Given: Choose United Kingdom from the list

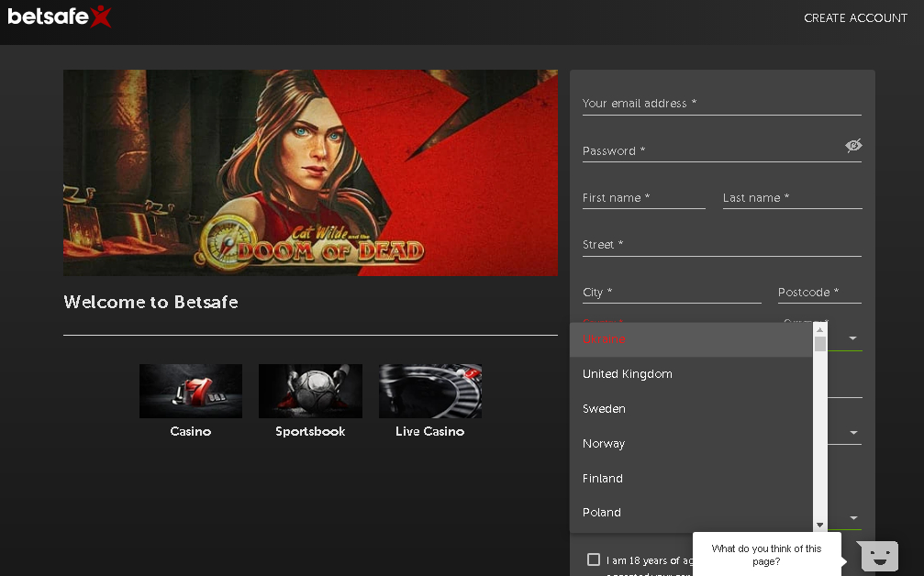Looking at the screenshot, I should 691,374.
